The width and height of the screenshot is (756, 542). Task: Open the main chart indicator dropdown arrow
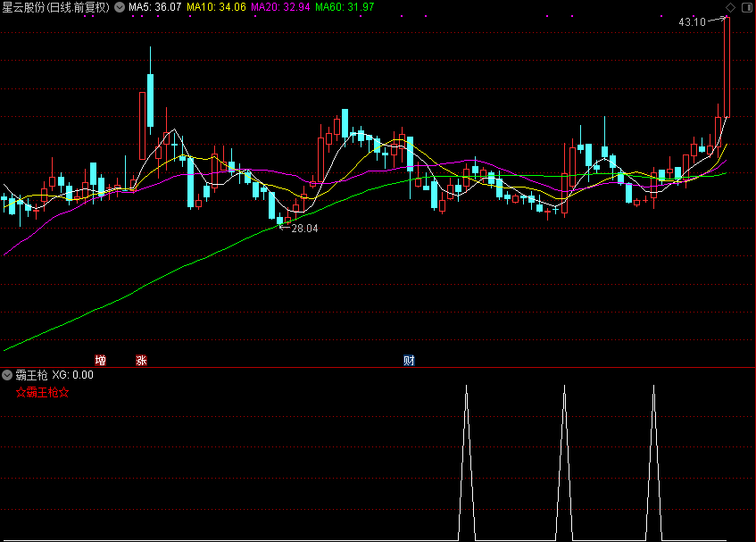click(x=120, y=7)
